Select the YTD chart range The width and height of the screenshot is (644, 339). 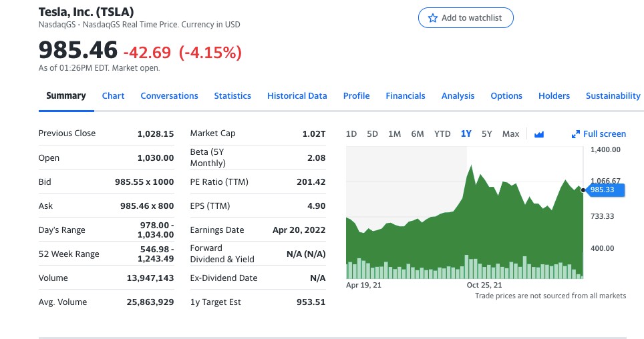click(x=442, y=134)
